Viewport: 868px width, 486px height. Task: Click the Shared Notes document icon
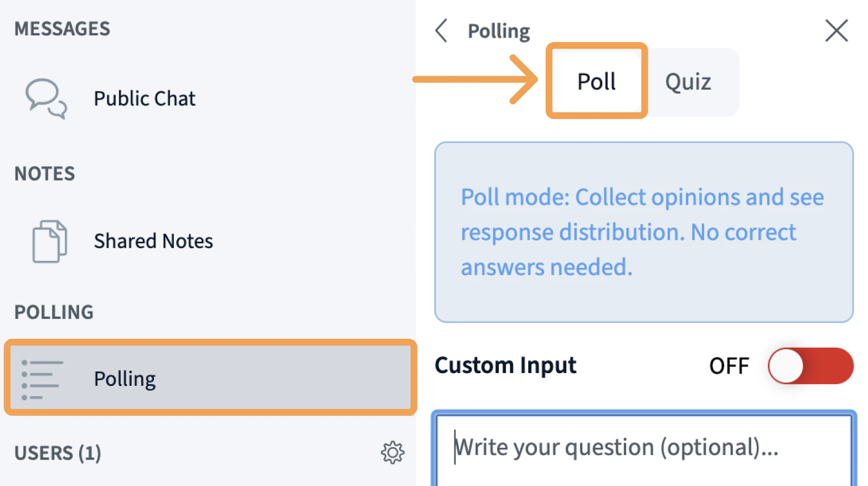click(x=49, y=241)
